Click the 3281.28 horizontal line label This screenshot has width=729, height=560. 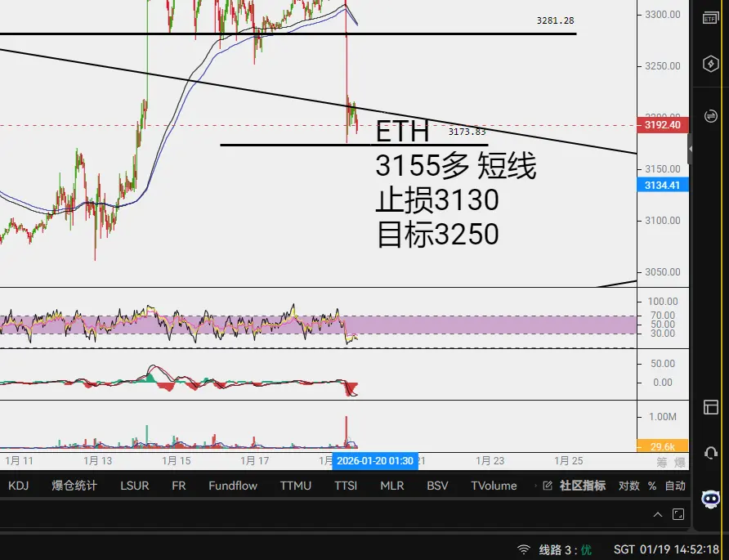(555, 20)
